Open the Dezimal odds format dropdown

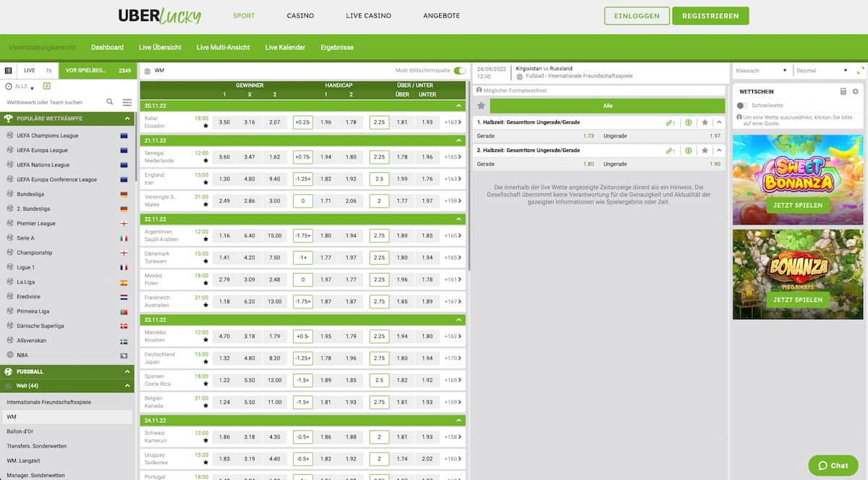822,70
